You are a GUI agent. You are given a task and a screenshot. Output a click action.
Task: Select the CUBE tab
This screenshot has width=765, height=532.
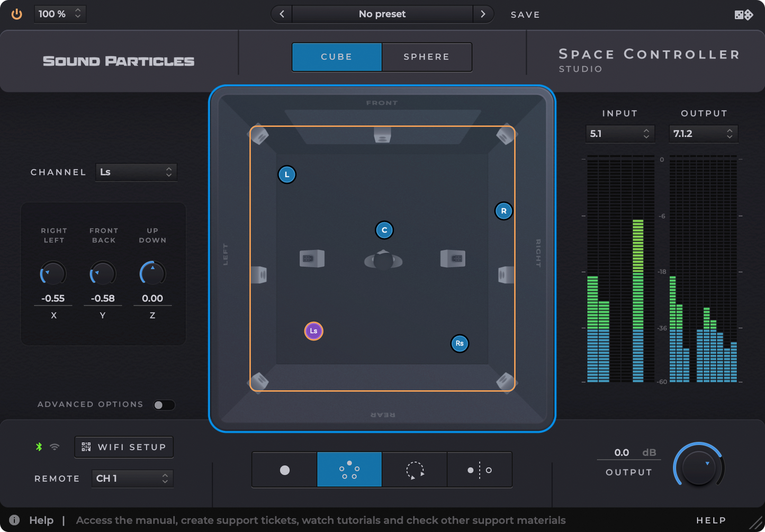[x=336, y=57]
